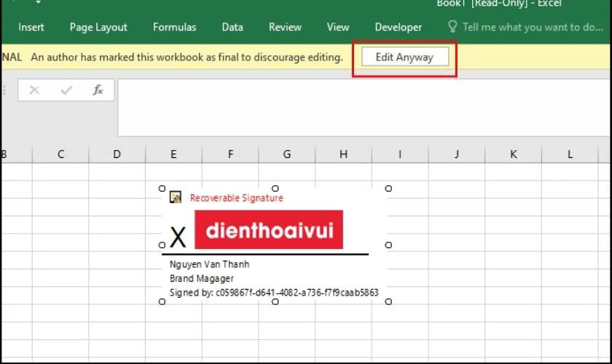Select column H header
612x364 pixels.
pos(343,154)
